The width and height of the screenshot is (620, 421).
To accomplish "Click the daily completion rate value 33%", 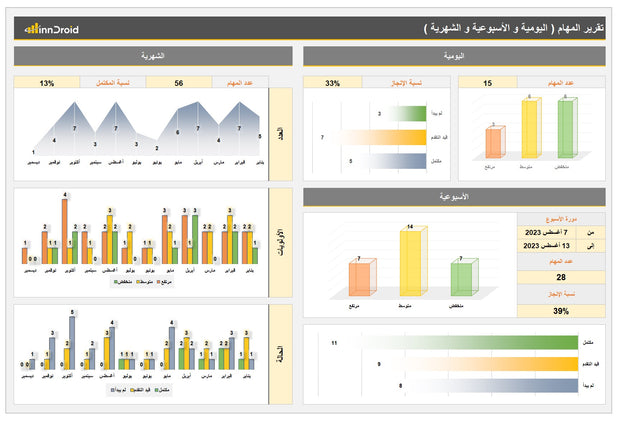I will tap(333, 83).
